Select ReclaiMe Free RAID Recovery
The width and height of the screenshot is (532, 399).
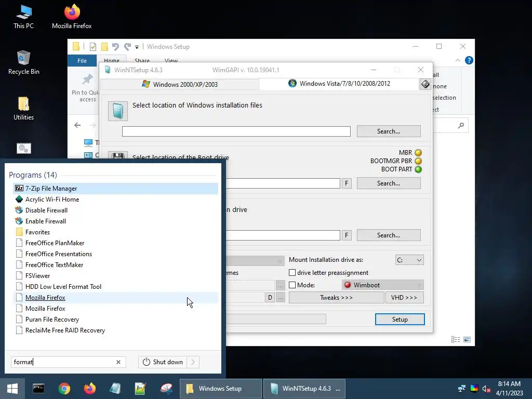pos(115,330)
